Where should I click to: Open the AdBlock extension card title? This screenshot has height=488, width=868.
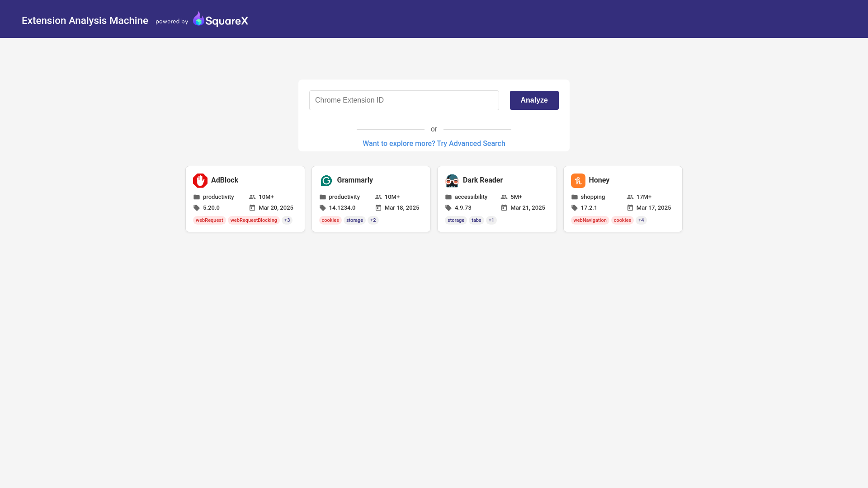point(225,180)
